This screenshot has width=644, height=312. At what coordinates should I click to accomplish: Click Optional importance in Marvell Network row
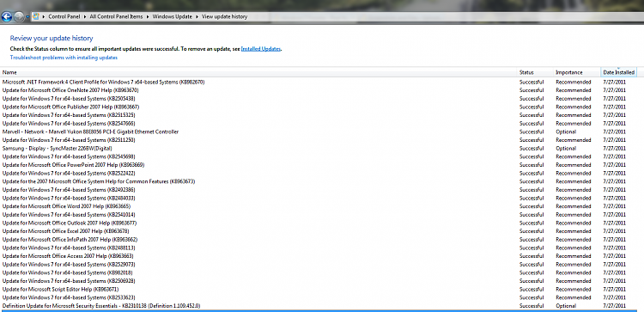coord(566,132)
